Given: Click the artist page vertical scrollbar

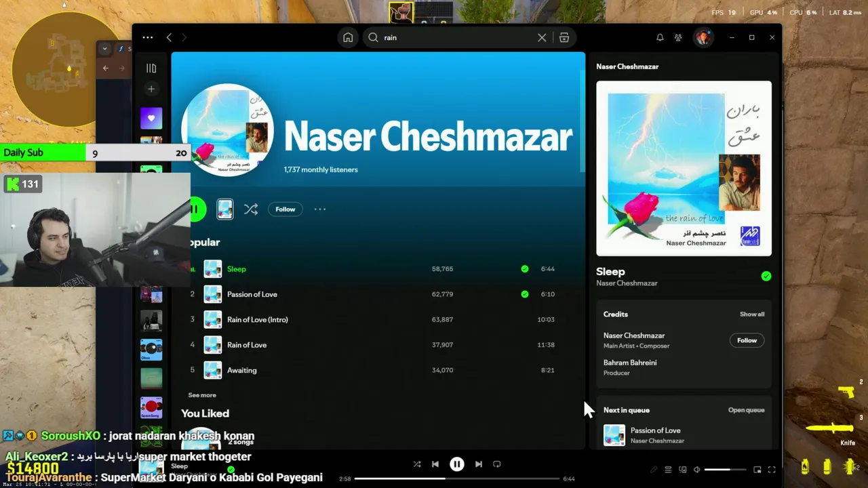Looking at the screenshot, I should (583, 120).
